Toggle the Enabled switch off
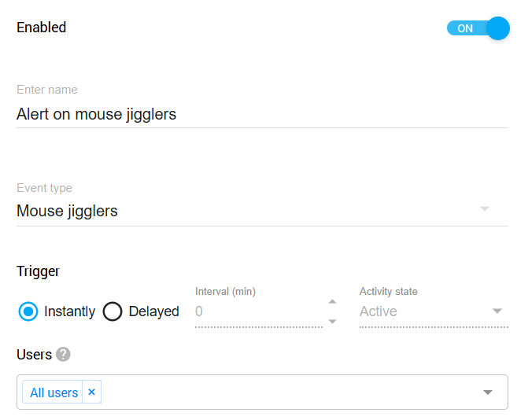This screenshot has height=420, width=528. 478,28
